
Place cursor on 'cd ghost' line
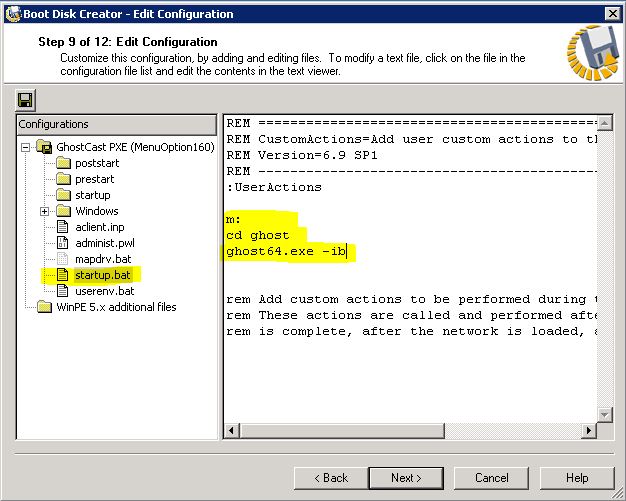[258, 235]
